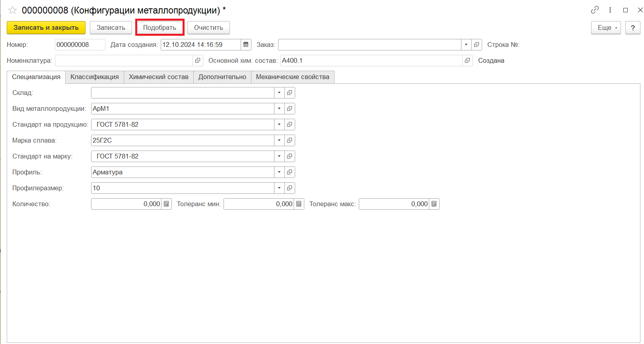This screenshot has width=644, height=344.
Task: Copy link to this object via chain icon
Action: point(595,10)
